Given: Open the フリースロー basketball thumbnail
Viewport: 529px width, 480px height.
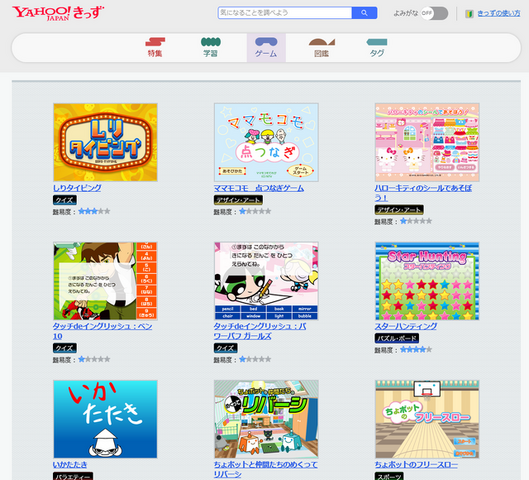Looking at the screenshot, I should pos(427,419).
